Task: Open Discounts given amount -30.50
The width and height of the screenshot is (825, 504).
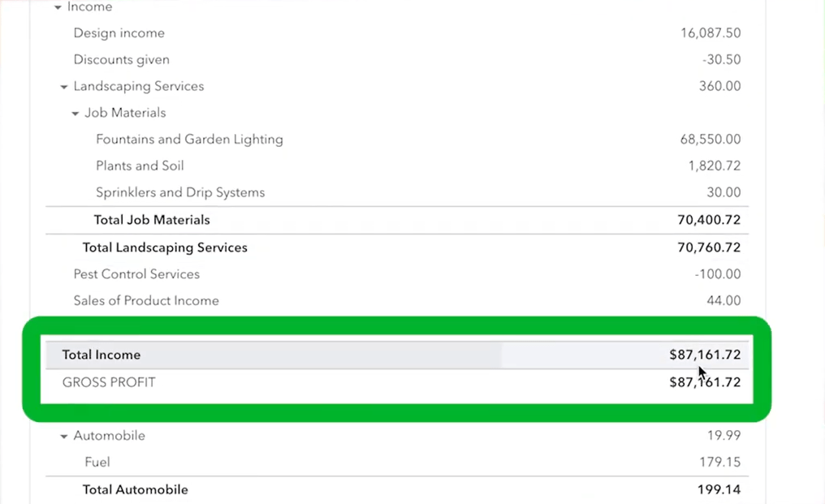Action: pyautogui.click(x=721, y=59)
